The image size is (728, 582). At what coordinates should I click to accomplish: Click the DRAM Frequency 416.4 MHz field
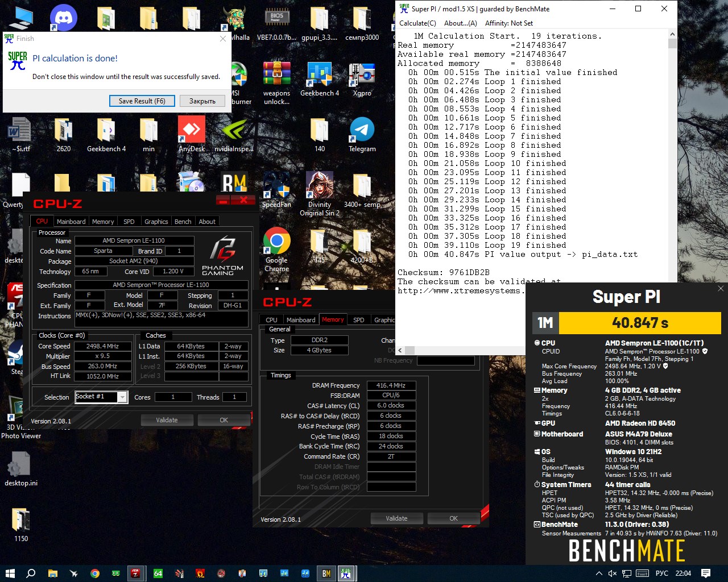click(x=391, y=385)
